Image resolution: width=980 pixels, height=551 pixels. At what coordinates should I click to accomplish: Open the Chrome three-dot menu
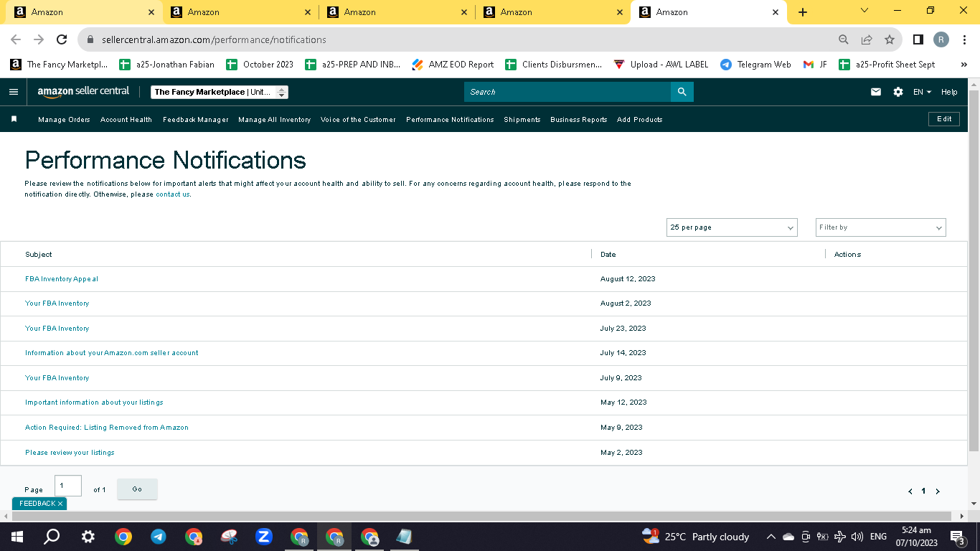point(965,39)
